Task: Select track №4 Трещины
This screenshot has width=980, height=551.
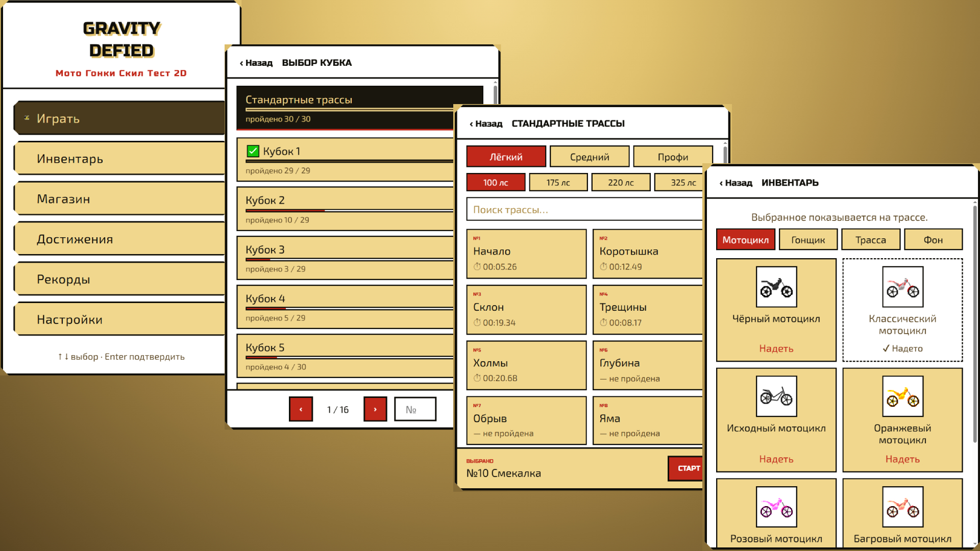Action: pyautogui.click(x=648, y=310)
